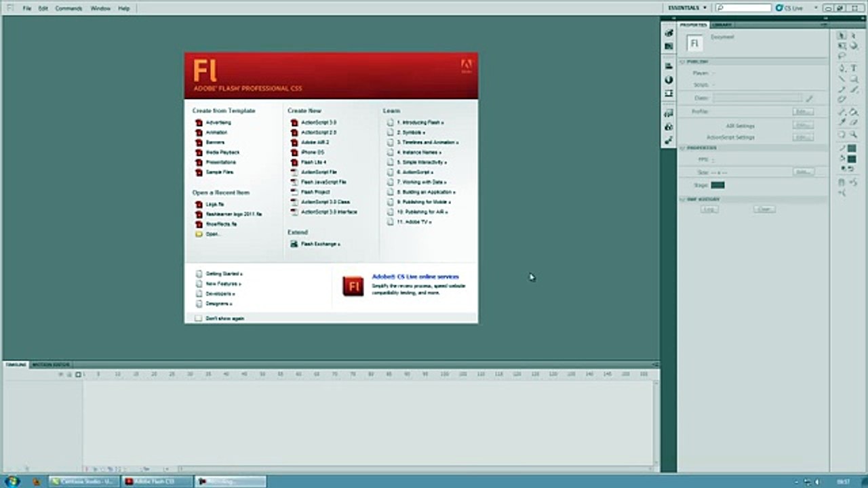
Task: Open the Advertising template category
Action: tap(218, 123)
